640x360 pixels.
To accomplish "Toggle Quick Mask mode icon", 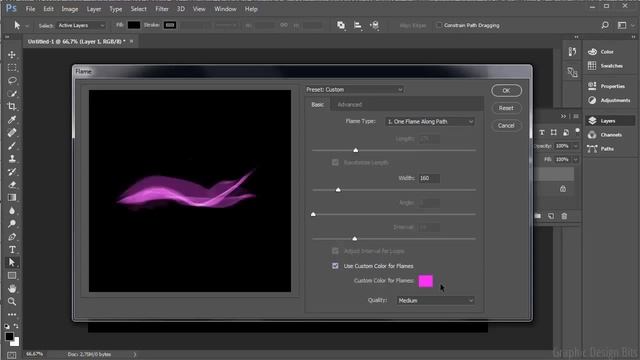I will click(x=12, y=355).
